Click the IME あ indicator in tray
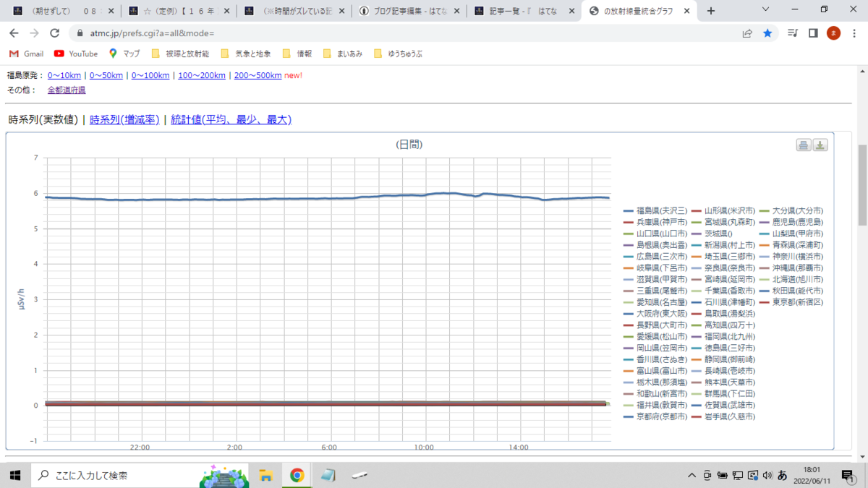Viewport: 868px width, 488px height. [x=783, y=475]
